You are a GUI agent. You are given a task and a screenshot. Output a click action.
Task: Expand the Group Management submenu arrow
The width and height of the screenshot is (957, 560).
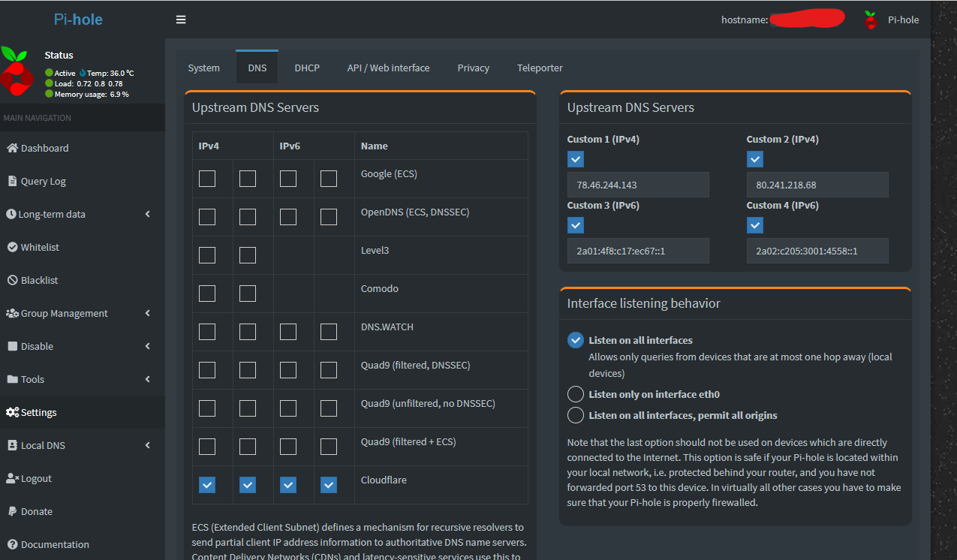[x=148, y=313]
